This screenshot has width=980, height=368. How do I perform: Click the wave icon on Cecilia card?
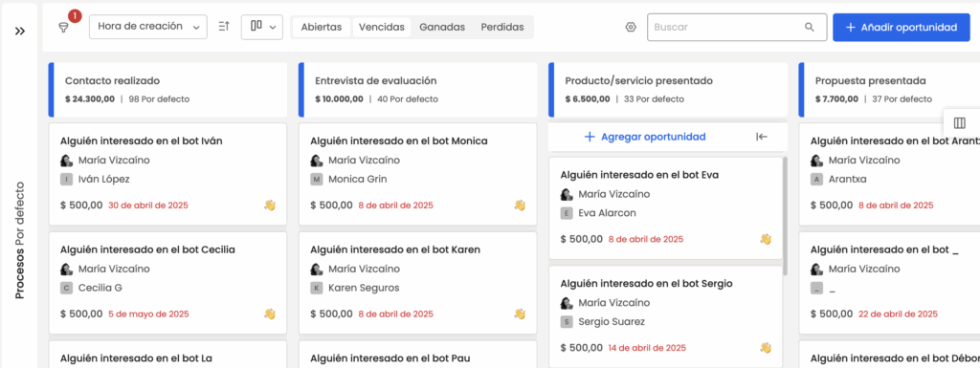point(269,314)
